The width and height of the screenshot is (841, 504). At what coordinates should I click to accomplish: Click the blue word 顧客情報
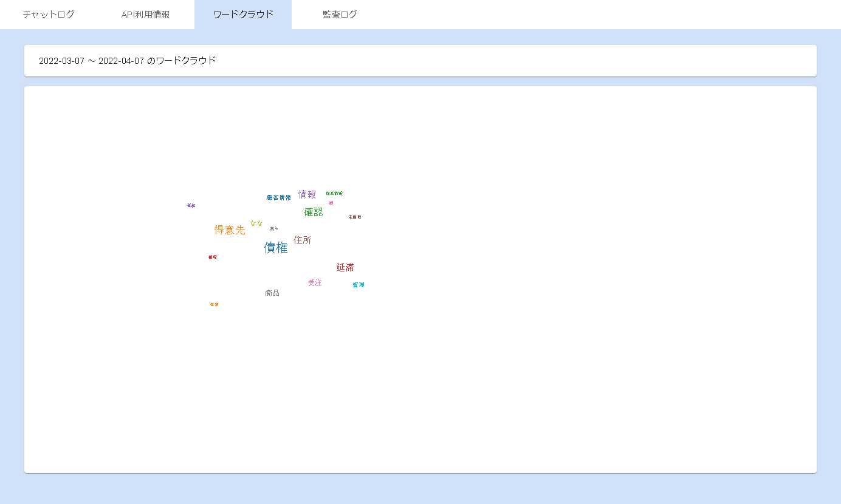(x=279, y=197)
